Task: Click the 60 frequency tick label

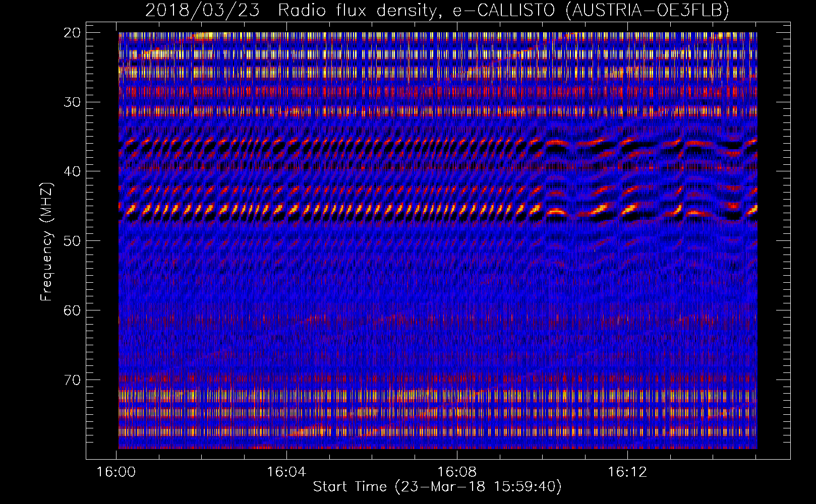Action: tap(73, 310)
